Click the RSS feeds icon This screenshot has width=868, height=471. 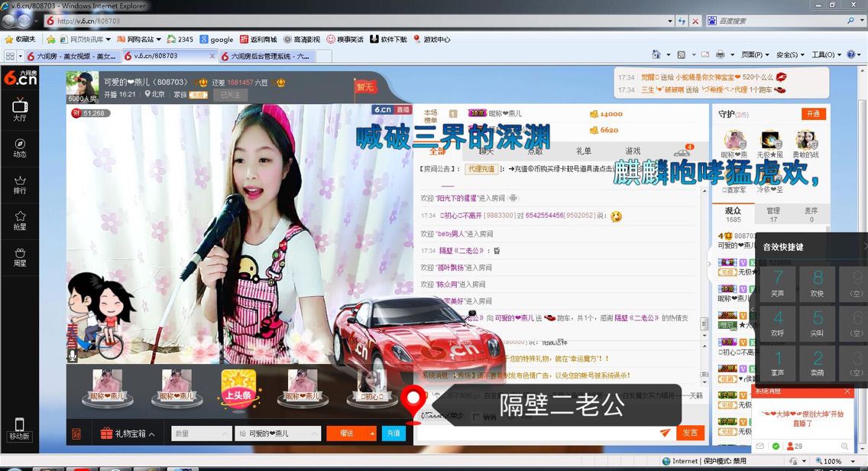(x=682, y=54)
